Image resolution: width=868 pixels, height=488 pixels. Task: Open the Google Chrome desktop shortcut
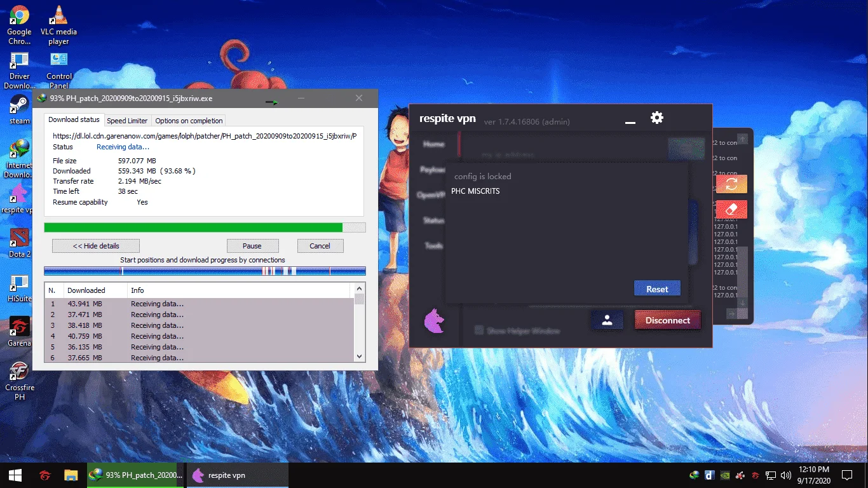coord(19,25)
